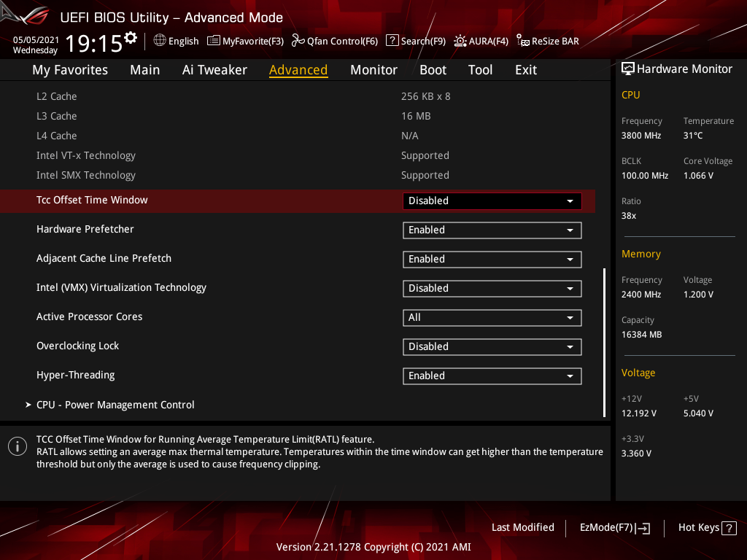Click the Hot Keys question mark icon
Screen dimensions: 747x560
(729, 528)
